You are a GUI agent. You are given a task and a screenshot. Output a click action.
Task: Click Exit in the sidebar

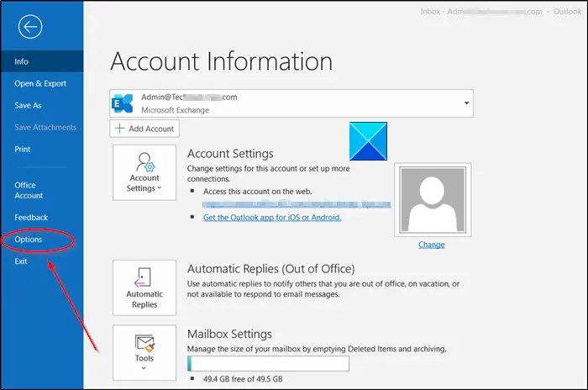click(21, 261)
